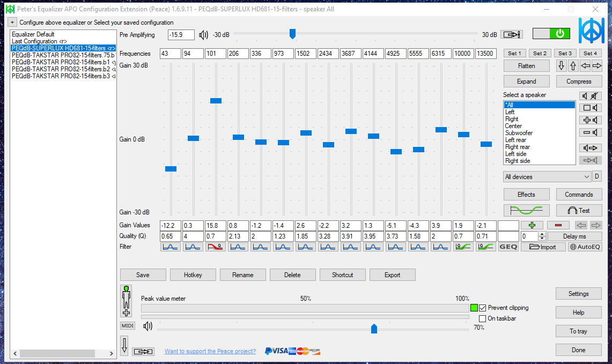
Task: Select Left rear in speaker list
Action: 540,140
